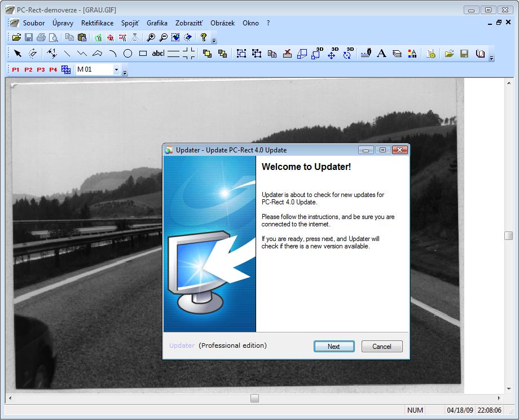Click the open file folder icon
Viewport: 519px width, 420px height.
[16, 37]
